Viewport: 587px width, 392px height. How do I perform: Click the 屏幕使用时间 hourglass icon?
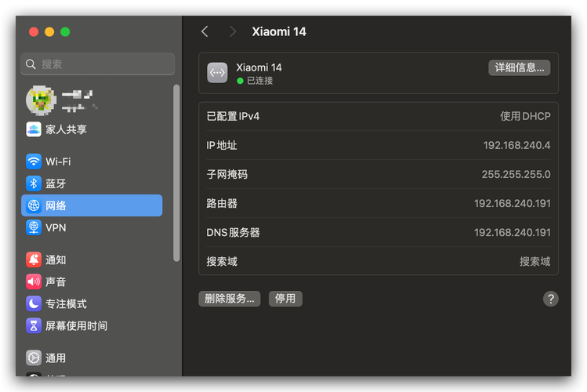tap(34, 325)
